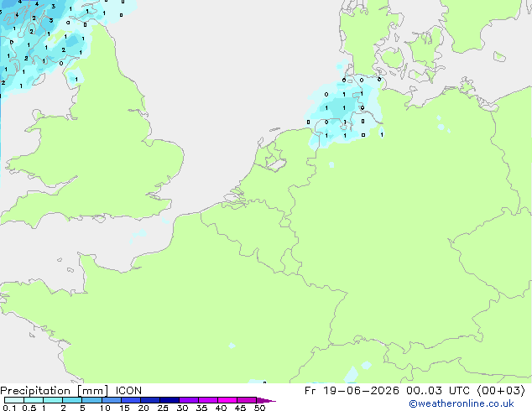
Task: Choose the 25–30 mm navy legend swatch
Action: tap(170, 400)
